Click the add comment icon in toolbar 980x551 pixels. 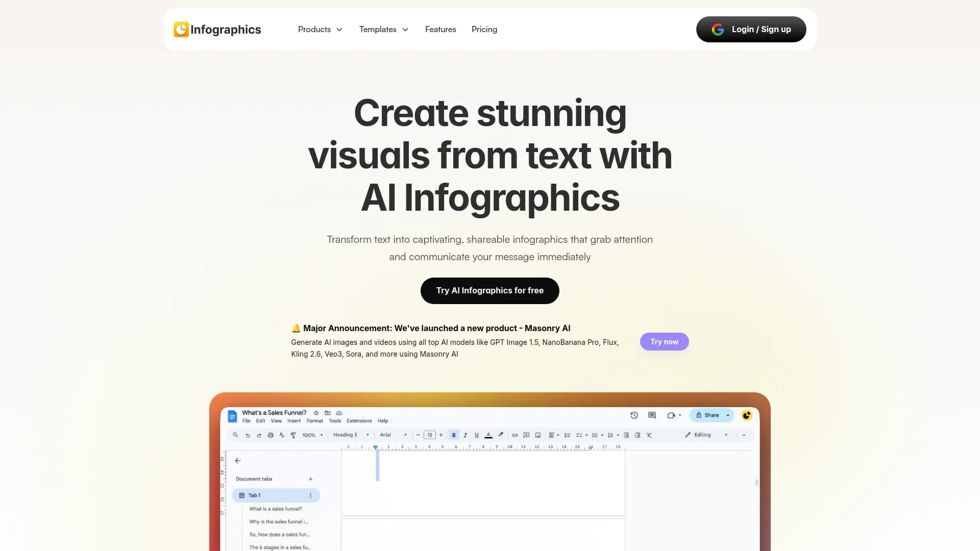coord(526,435)
